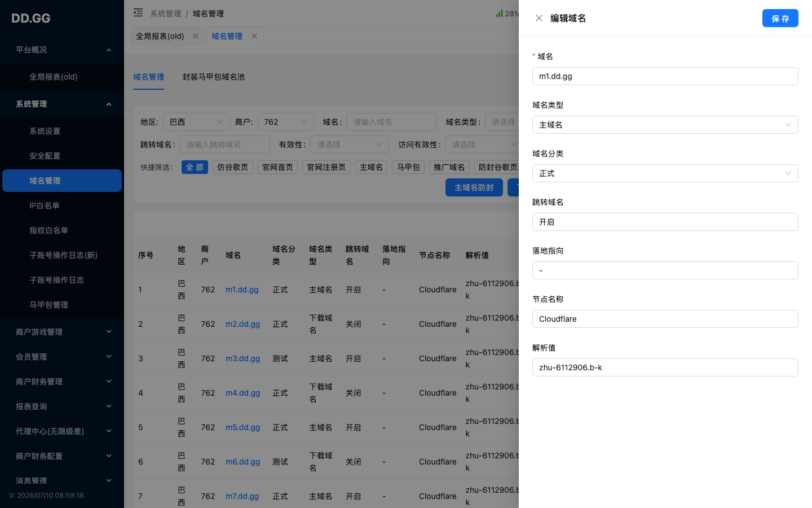This screenshot has width=812, height=508.
Task: Expand the 消息管理 menu
Action: tap(62, 481)
